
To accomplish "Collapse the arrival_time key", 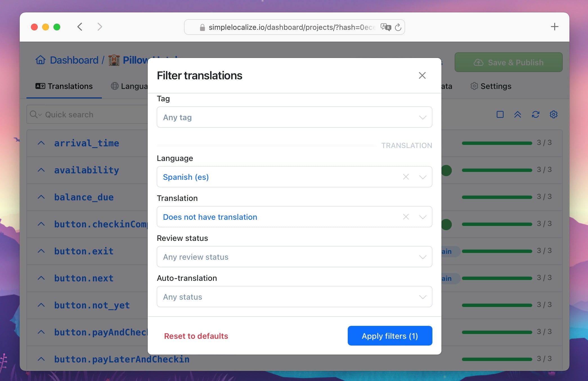I will tap(41, 143).
